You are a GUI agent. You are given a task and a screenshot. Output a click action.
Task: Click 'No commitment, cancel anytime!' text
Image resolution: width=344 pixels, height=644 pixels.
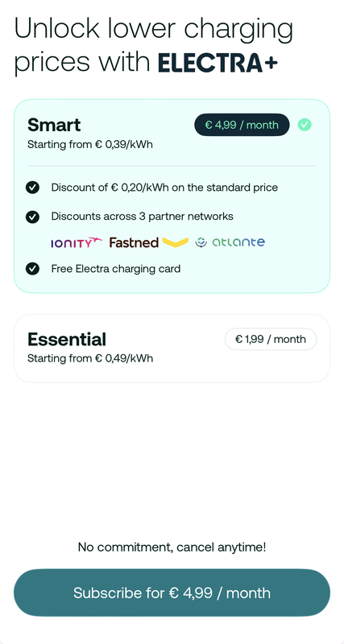[x=172, y=547]
